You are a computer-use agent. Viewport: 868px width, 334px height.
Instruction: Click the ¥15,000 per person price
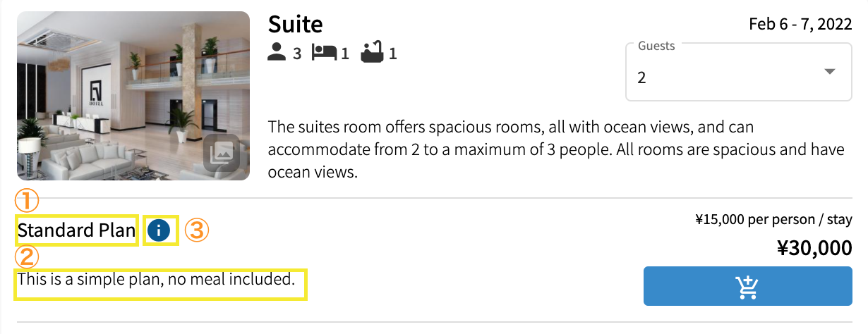point(773,220)
